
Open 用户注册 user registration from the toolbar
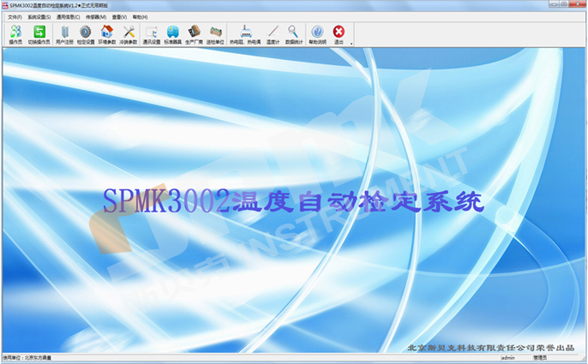pos(65,33)
